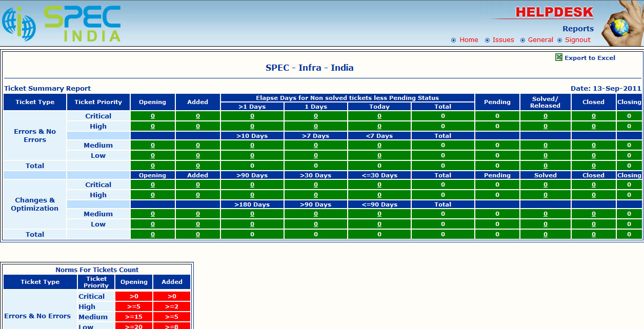Click the bullet icon before Home

[453, 40]
